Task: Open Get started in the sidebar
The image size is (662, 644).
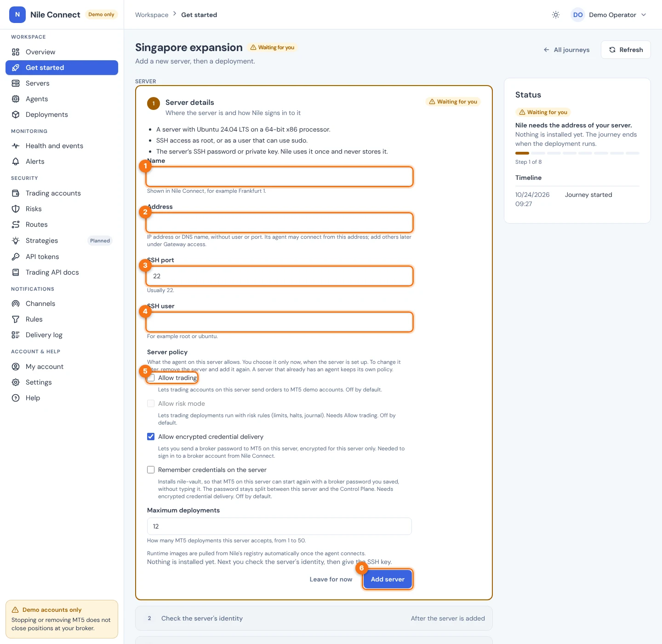Action: (x=62, y=68)
